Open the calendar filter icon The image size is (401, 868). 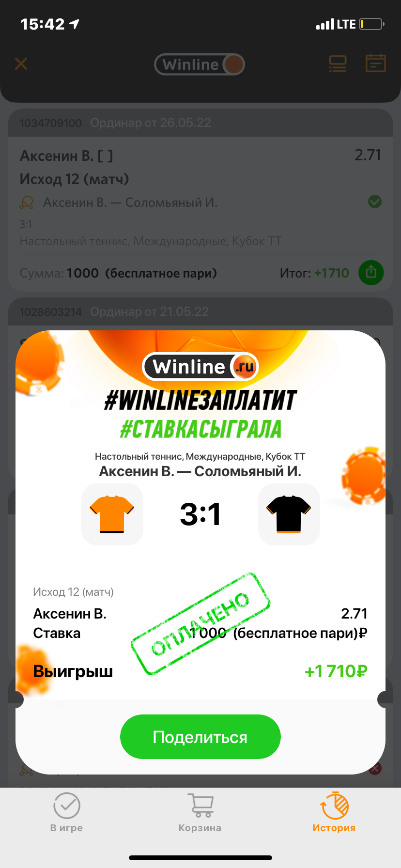pyautogui.click(x=375, y=63)
